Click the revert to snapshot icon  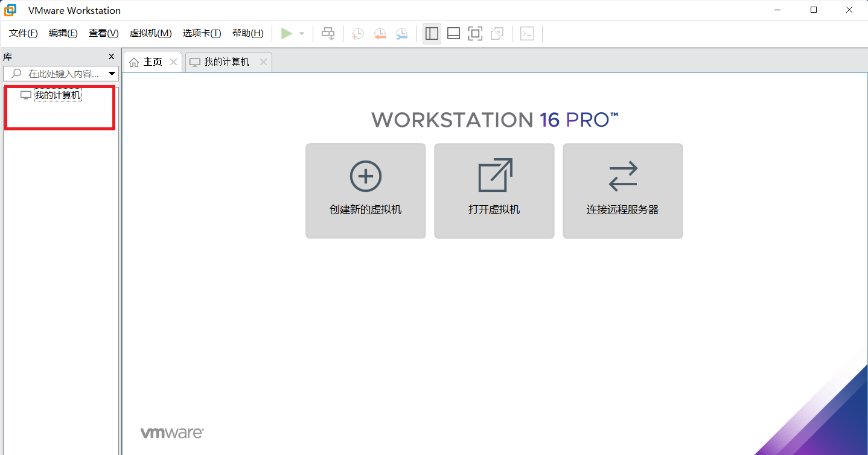[x=380, y=33]
